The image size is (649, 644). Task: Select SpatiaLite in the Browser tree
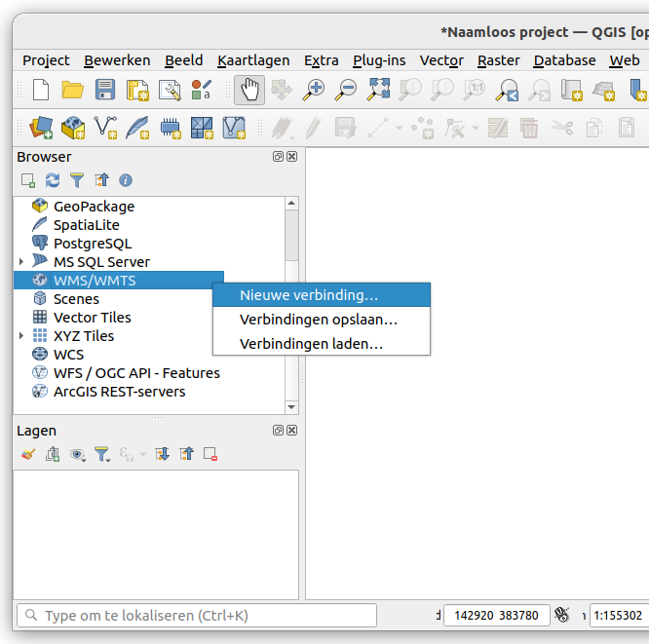86,225
